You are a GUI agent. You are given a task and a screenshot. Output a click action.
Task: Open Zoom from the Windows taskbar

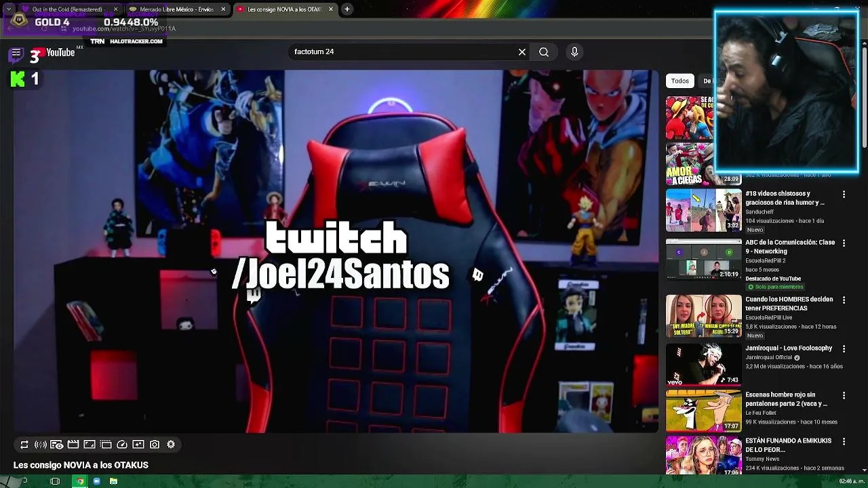coord(97,481)
